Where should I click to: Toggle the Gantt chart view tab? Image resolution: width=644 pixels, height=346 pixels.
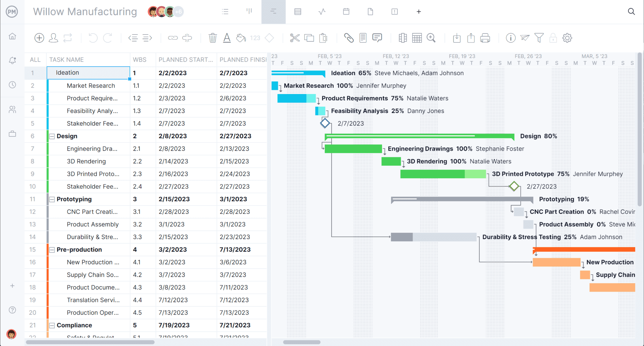click(x=274, y=12)
